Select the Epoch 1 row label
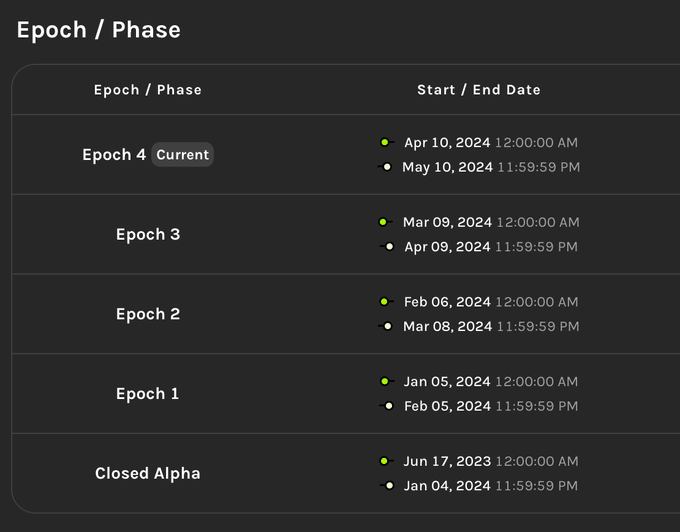Image resolution: width=680 pixels, height=532 pixels. click(x=148, y=394)
